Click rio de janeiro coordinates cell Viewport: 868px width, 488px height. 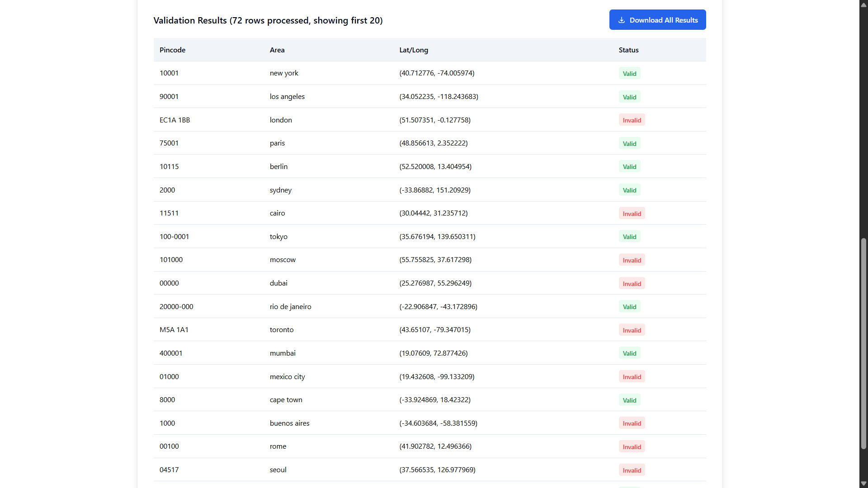(438, 307)
